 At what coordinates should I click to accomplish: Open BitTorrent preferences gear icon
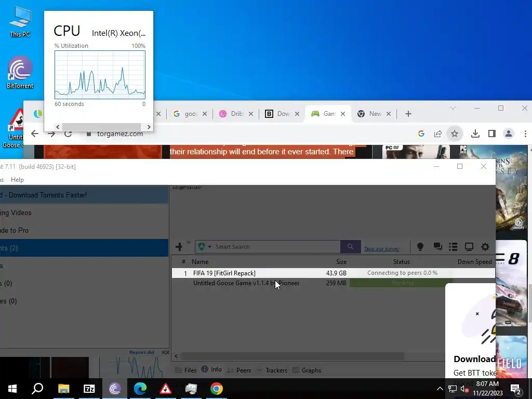485,247
